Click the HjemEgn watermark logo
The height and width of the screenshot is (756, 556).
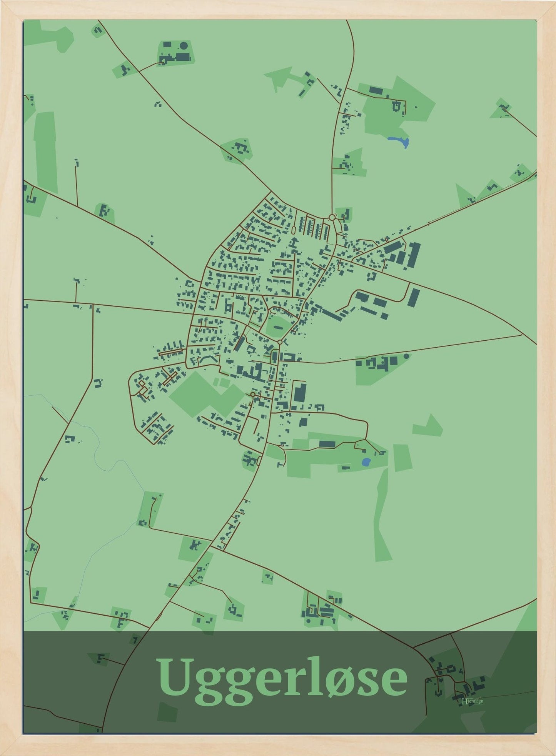(x=472, y=701)
